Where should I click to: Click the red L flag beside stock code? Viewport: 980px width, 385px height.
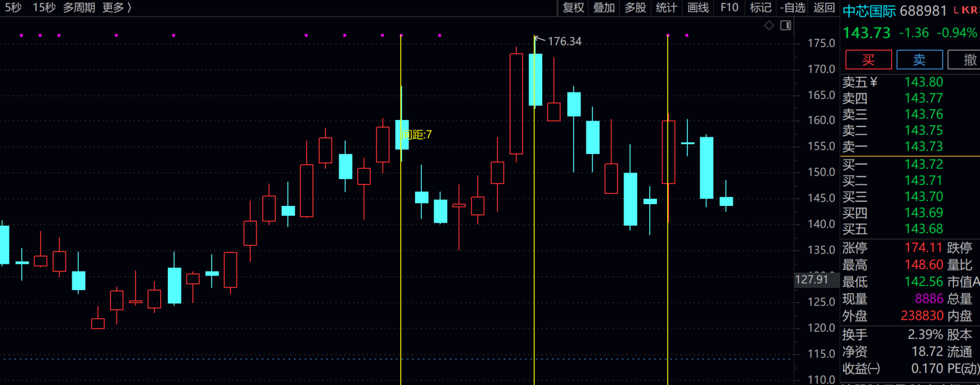click(x=956, y=10)
